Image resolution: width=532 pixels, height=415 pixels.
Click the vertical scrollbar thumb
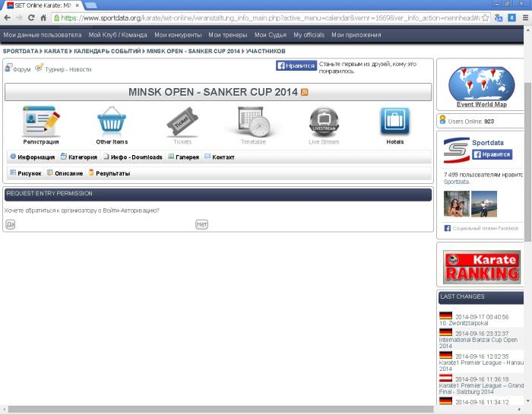pyautogui.click(x=528, y=162)
